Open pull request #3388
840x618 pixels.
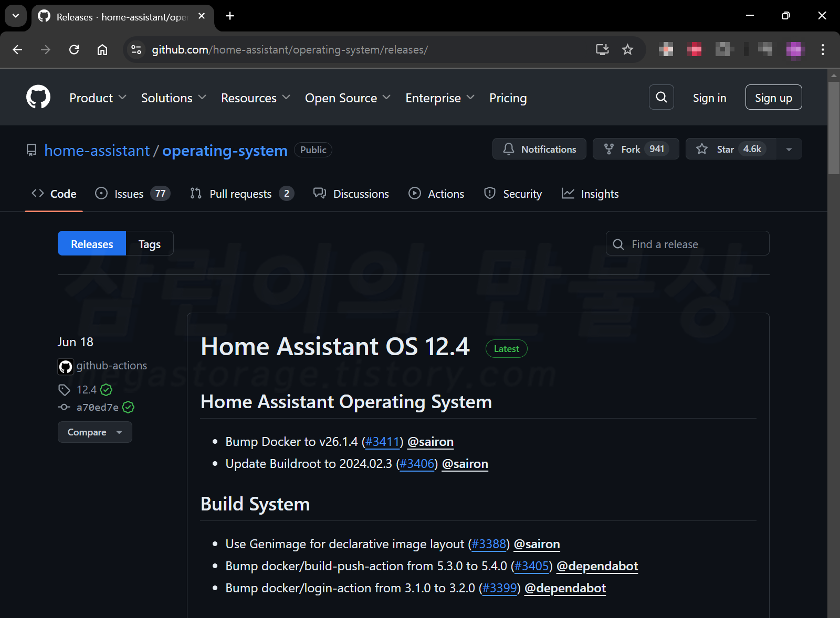[489, 544]
